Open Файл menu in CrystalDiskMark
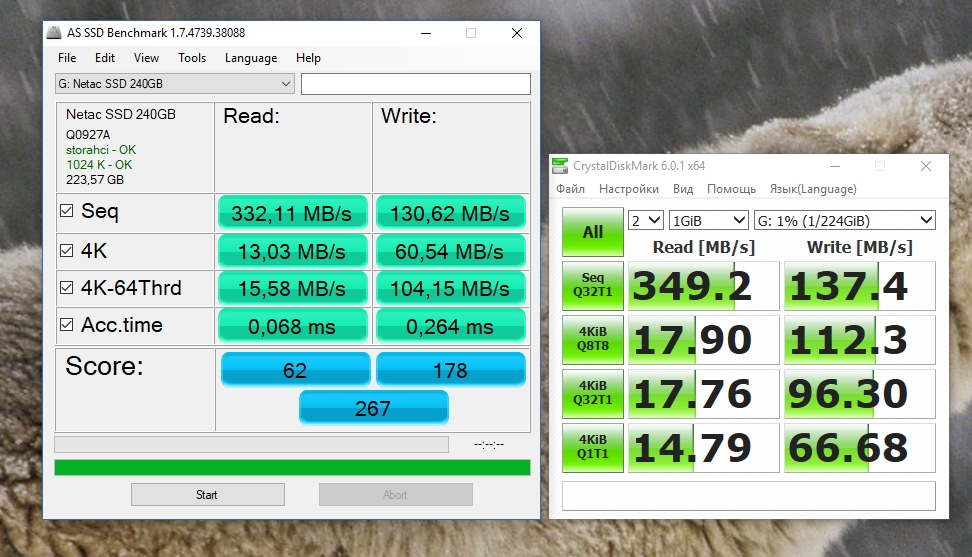972x557 pixels. coord(570,189)
